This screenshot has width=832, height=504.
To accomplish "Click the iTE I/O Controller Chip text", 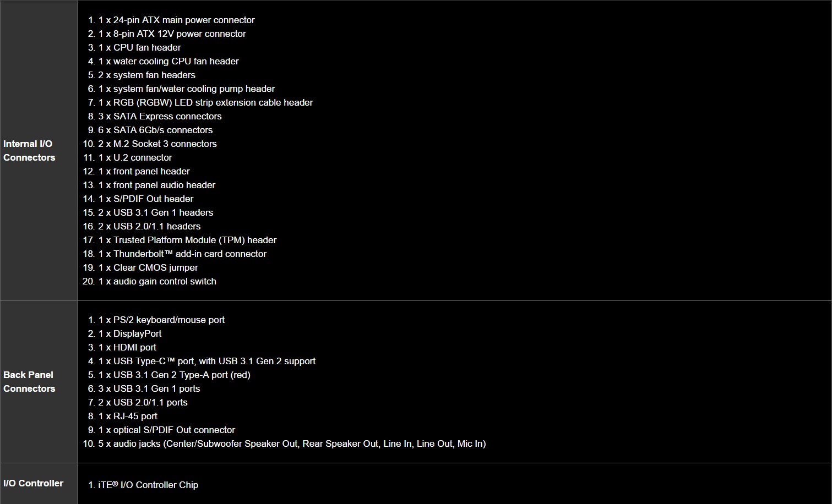I will (x=148, y=485).
